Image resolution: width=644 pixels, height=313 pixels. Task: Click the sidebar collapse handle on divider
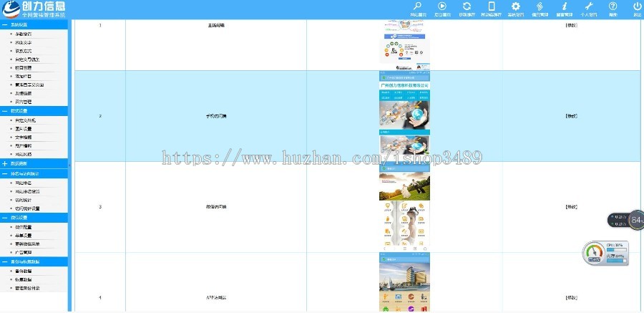(69, 165)
